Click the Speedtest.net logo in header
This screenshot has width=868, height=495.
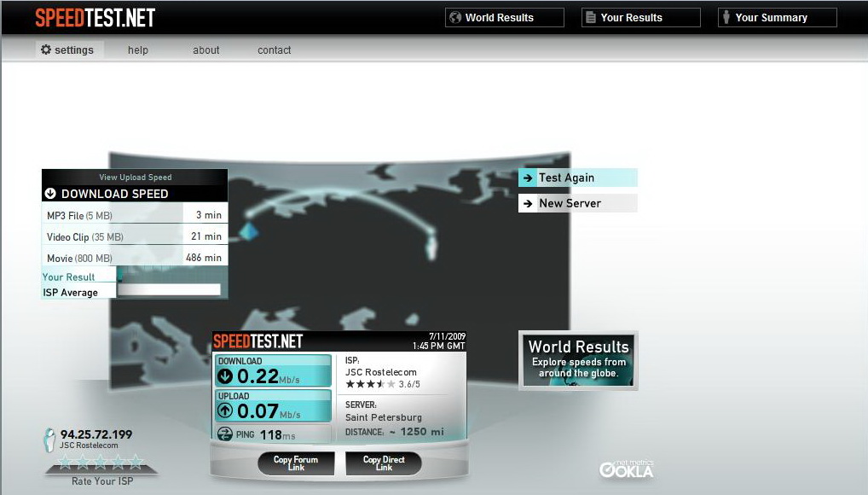95,18
